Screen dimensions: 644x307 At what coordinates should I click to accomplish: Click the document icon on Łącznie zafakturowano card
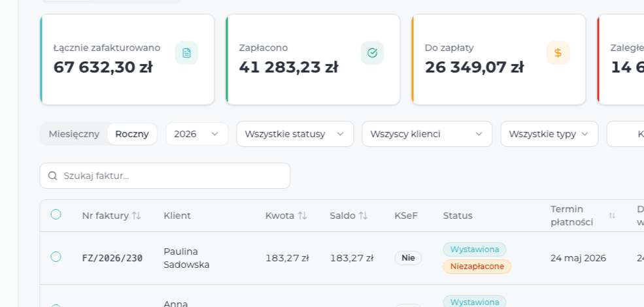tap(186, 53)
